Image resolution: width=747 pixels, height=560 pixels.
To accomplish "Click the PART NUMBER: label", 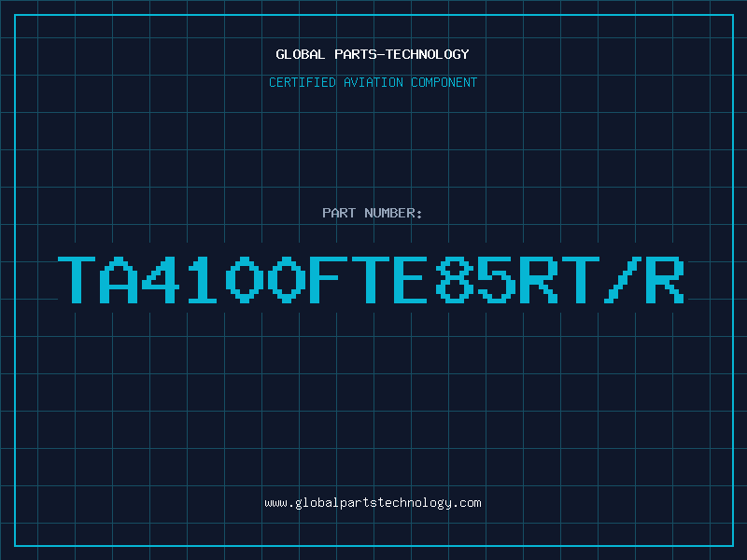I will [373, 213].
